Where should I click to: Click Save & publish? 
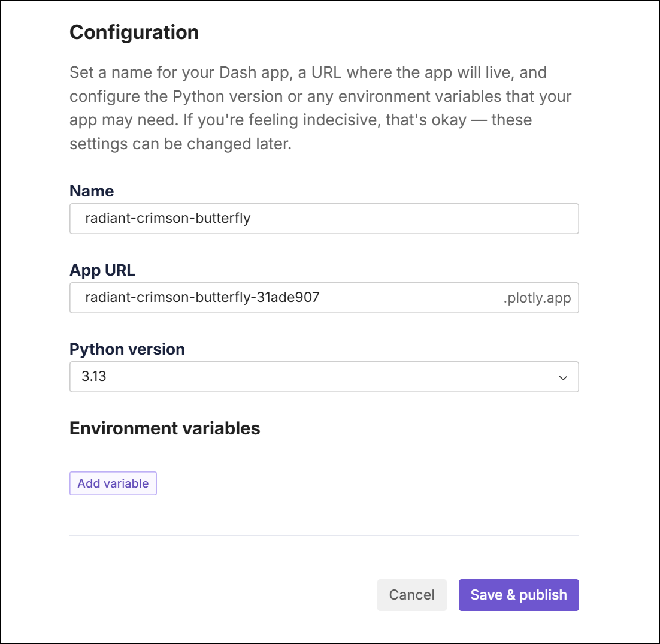(x=518, y=595)
